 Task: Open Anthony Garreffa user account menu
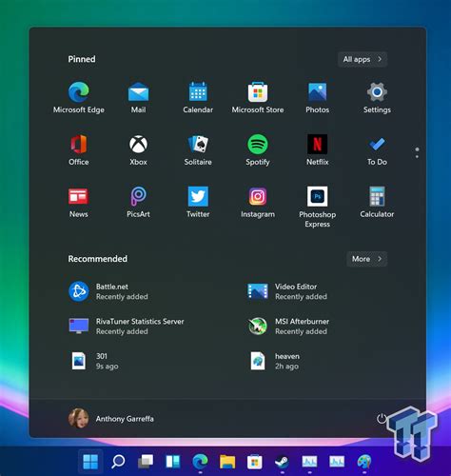click(x=111, y=419)
